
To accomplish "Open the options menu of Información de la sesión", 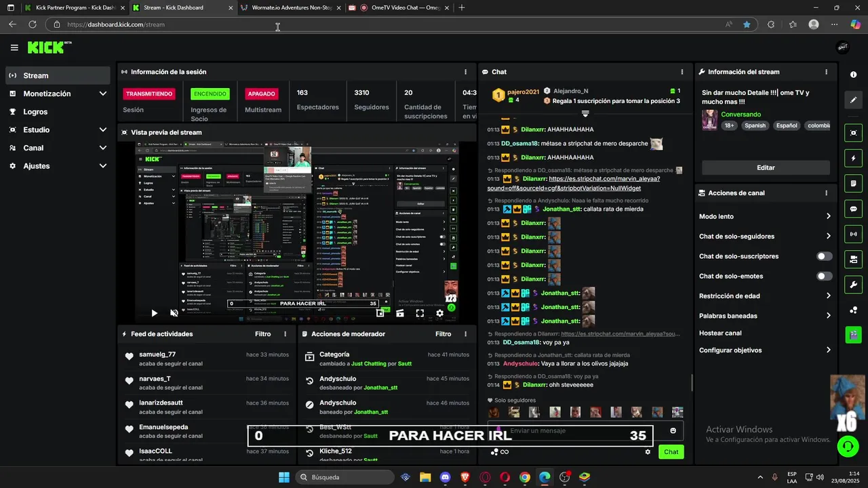I will click(x=465, y=72).
